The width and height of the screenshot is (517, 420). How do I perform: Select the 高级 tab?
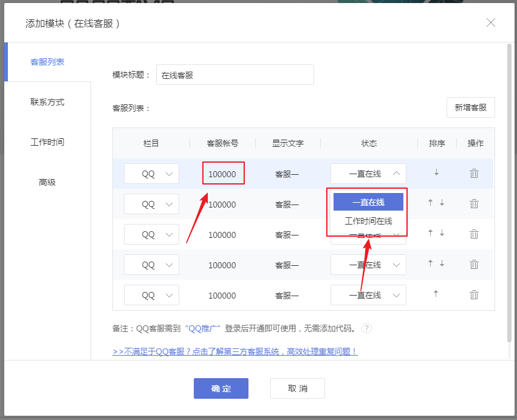[47, 182]
